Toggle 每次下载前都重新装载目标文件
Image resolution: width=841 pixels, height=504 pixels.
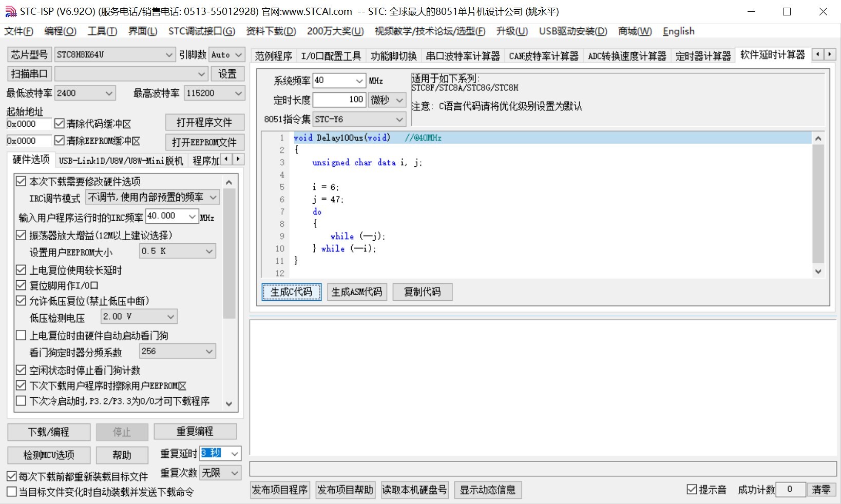12,476
